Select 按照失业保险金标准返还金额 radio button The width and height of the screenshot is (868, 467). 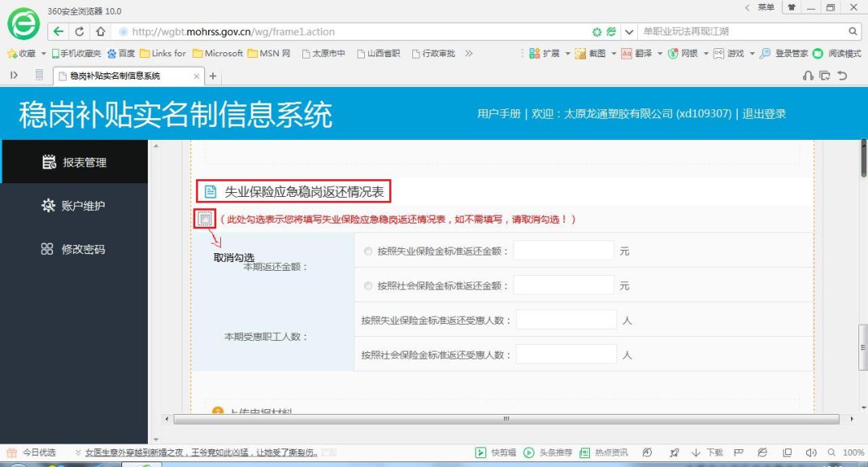[368, 252]
